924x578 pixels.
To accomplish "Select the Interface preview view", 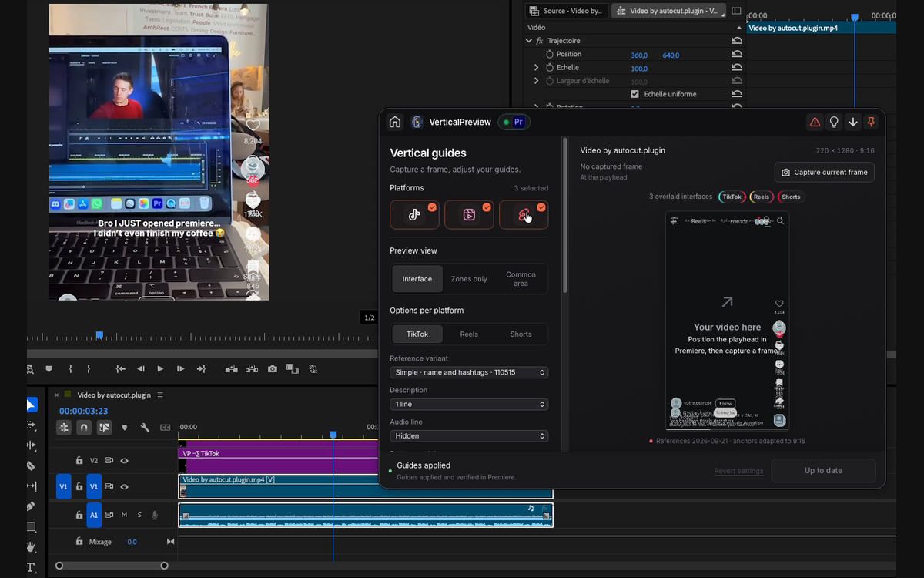I will [417, 279].
